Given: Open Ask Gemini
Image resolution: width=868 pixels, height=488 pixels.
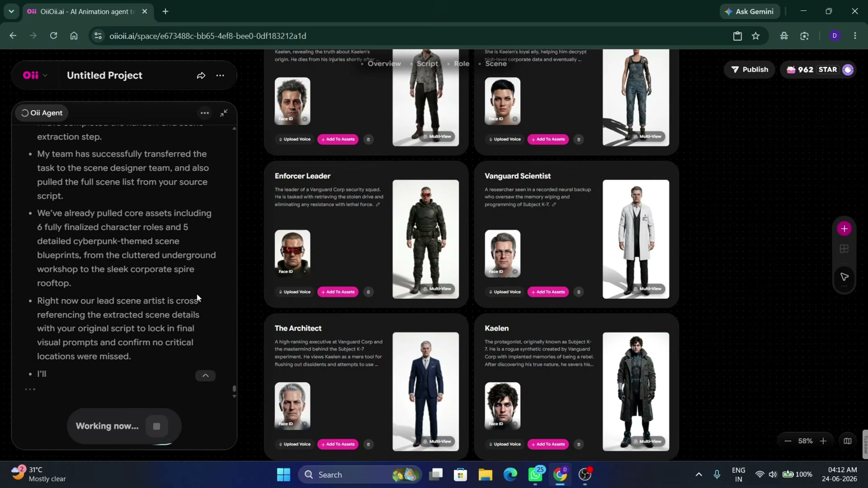Looking at the screenshot, I should pos(750,11).
